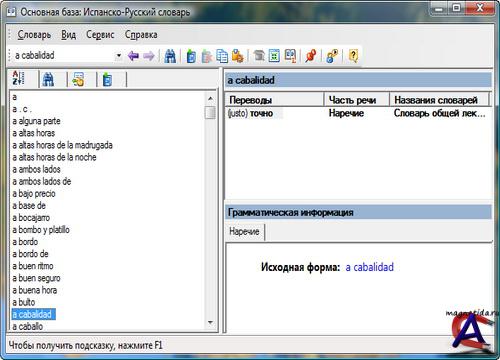Select 'a alguna parte' in the word list

click(x=36, y=121)
